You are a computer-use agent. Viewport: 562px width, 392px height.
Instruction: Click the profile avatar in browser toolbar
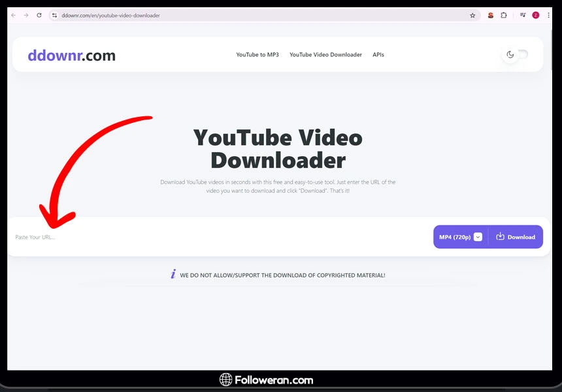(536, 15)
